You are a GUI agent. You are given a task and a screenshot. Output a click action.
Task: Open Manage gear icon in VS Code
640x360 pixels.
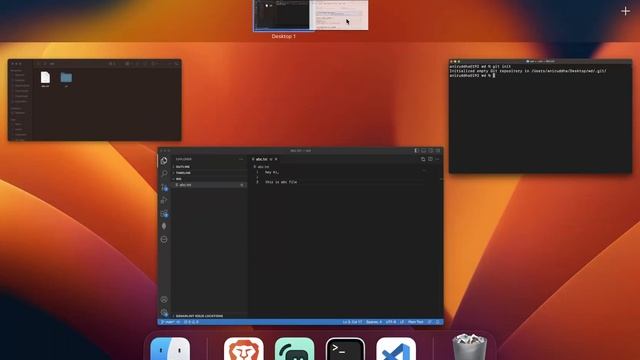click(x=164, y=313)
